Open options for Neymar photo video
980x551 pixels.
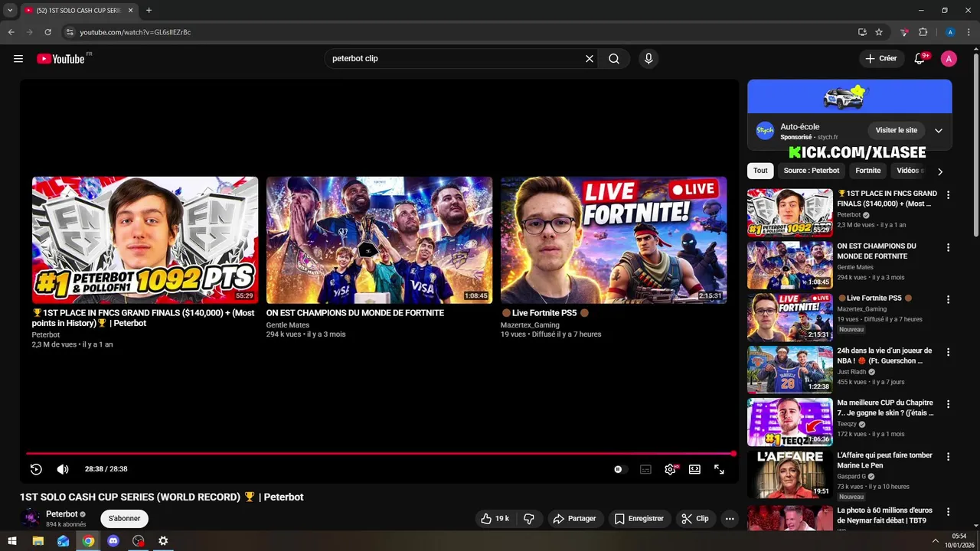tap(948, 511)
